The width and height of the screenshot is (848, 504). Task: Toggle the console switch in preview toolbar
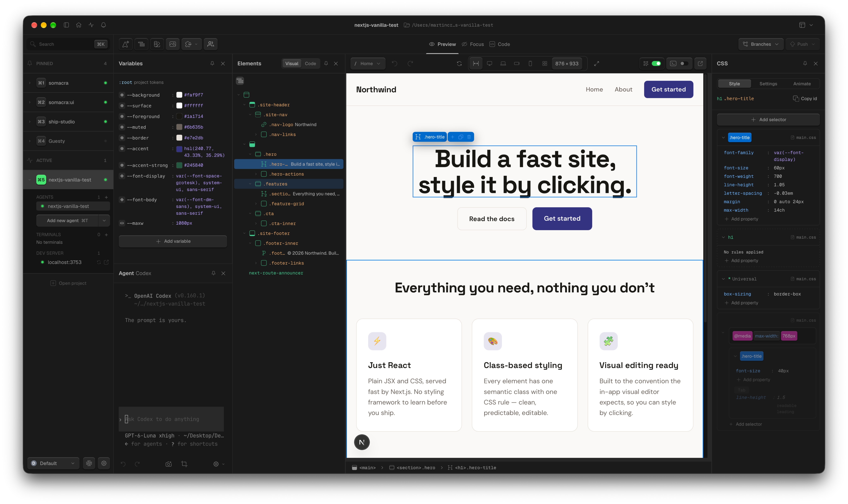(x=684, y=64)
